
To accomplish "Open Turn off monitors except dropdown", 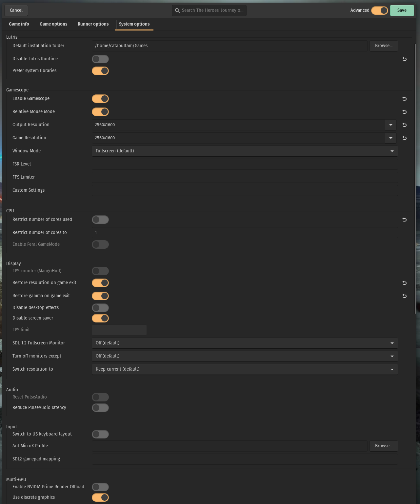I will pos(245,356).
